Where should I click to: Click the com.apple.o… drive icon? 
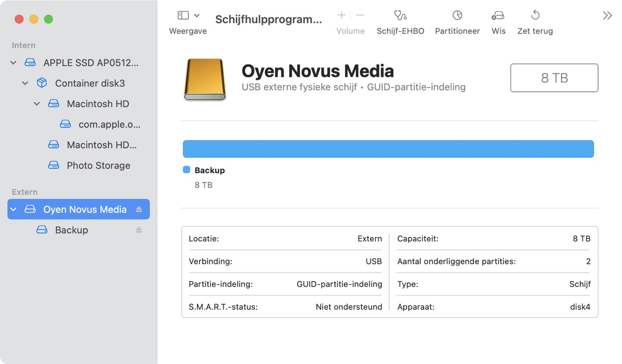pos(65,125)
